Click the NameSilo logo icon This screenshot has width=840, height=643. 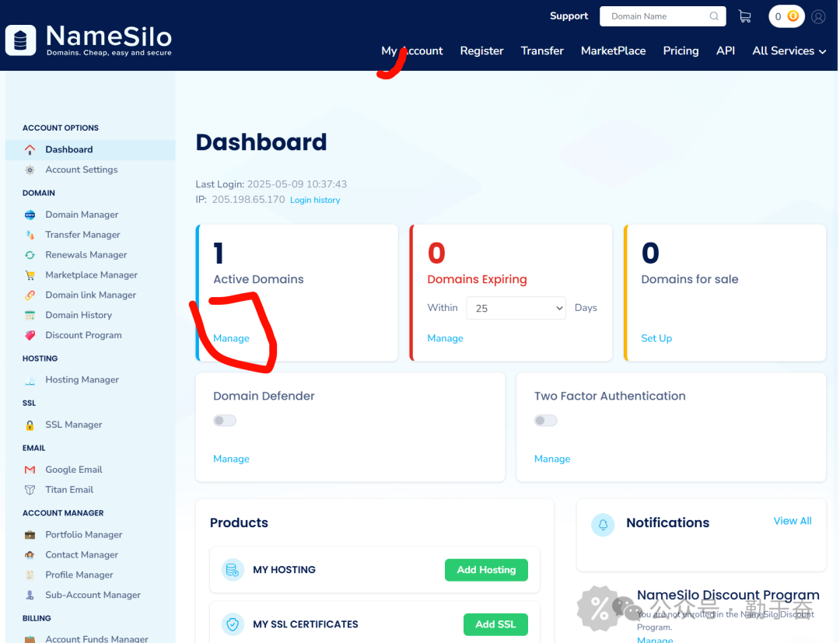(x=20, y=40)
